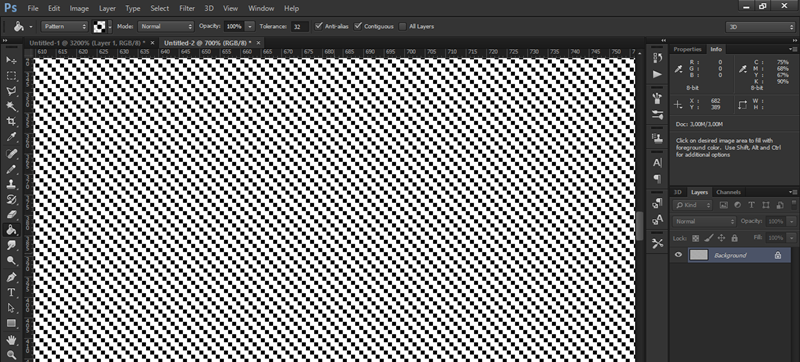800x362 pixels.
Task: Disable the Anti-alias checkbox
Action: (x=319, y=26)
